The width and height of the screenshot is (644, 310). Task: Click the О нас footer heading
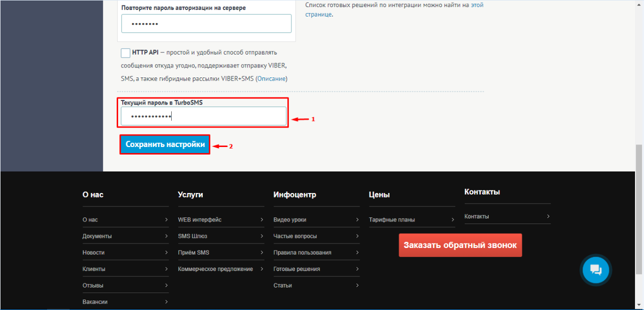(93, 194)
